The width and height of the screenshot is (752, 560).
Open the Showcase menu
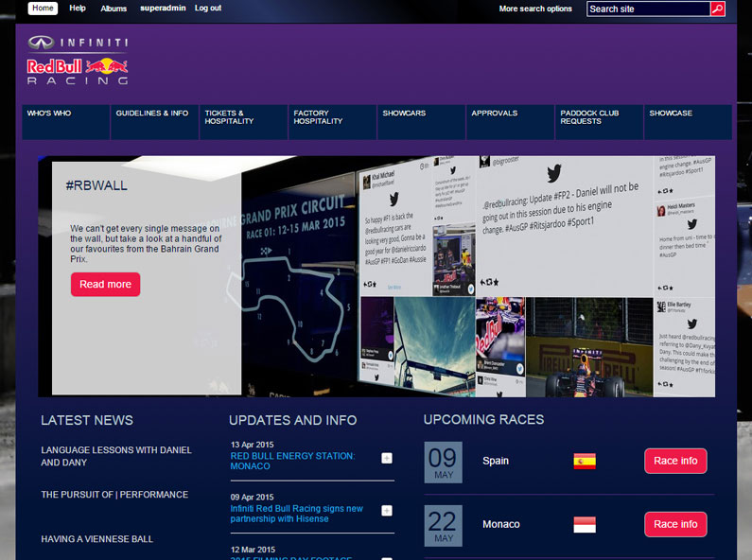[688, 122]
